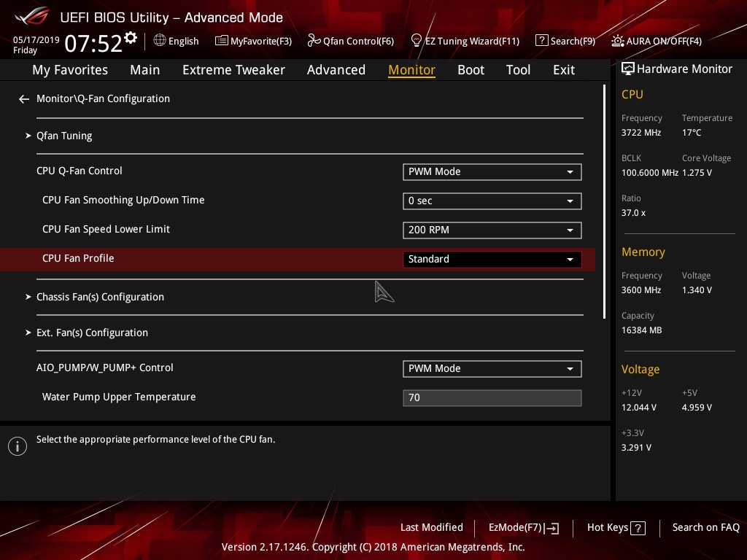Toggle AURA ON/OFF(F4) light icon

pyautogui.click(x=617, y=41)
